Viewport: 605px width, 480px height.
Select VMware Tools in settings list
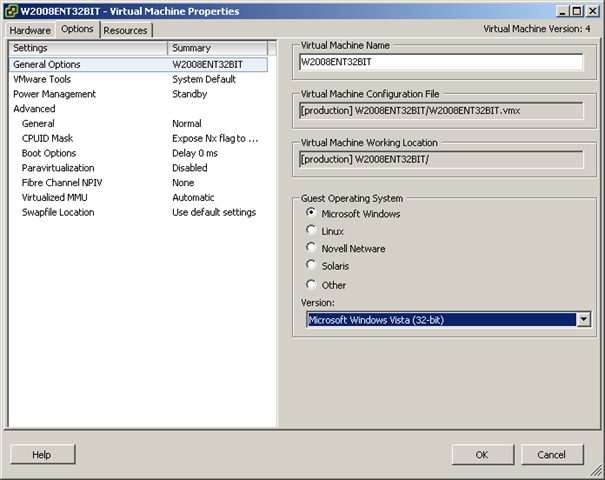[x=41, y=79]
